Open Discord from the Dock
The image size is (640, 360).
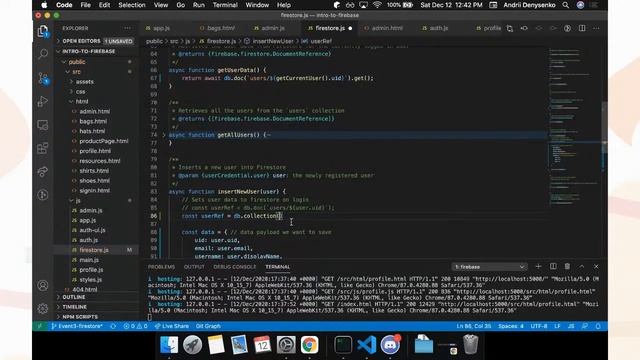tap(390, 345)
